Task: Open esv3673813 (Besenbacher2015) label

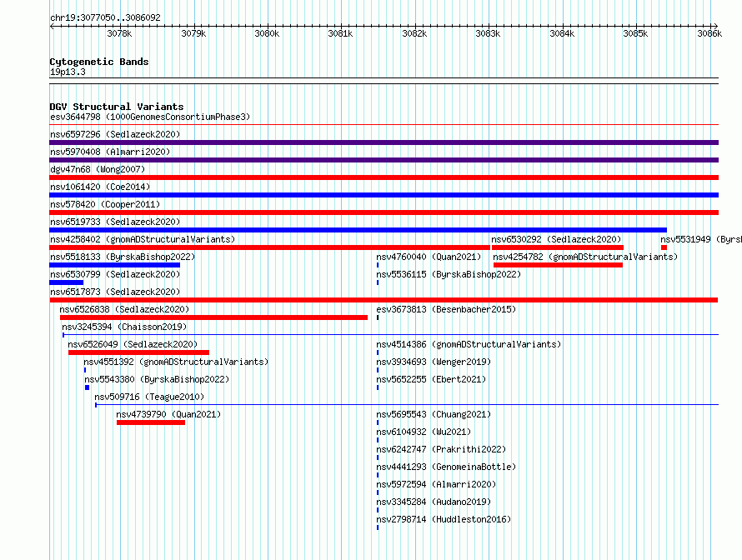Action: click(x=446, y=309)
